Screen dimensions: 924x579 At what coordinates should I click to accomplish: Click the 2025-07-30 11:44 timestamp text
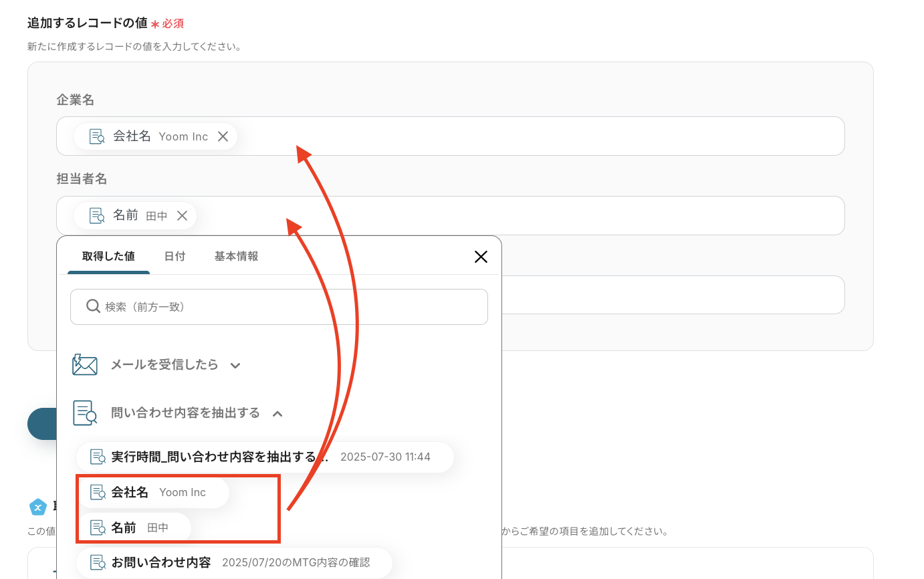(x=385, y=457)
